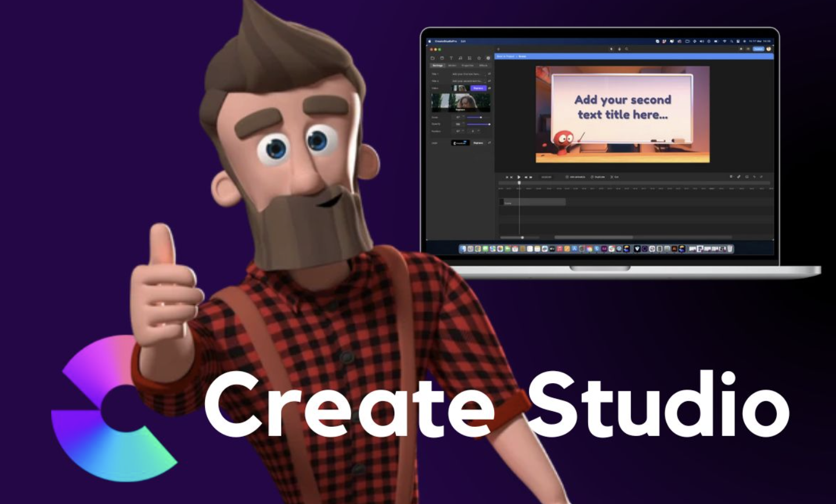The image size is (836, 504).
Task: Click the Replace button in the Logo row
Action: coord(478,143)
